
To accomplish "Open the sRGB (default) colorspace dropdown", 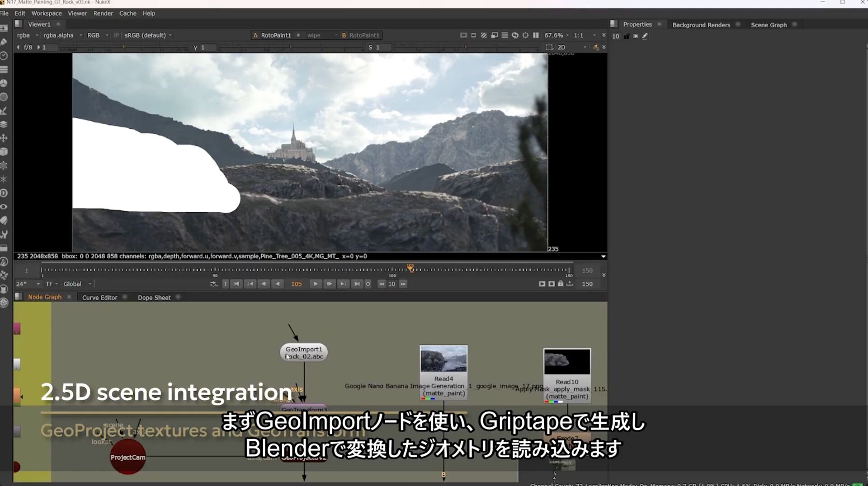I will [148, 35].
